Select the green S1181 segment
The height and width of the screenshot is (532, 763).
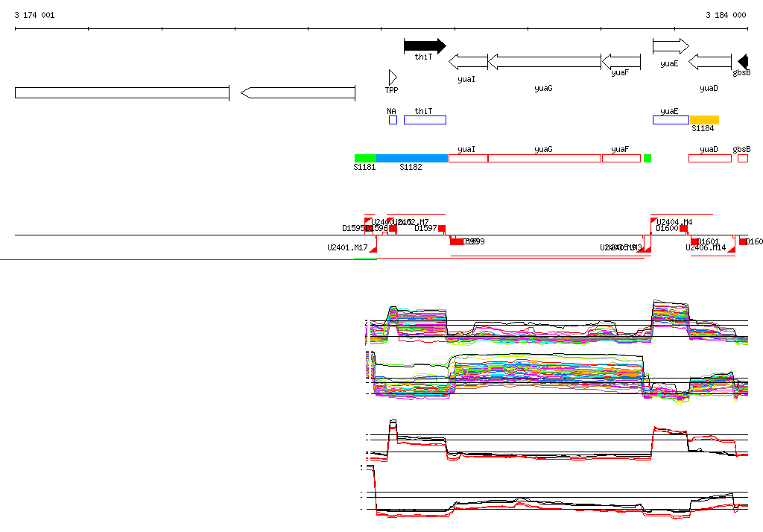click(x=365, y=158)
